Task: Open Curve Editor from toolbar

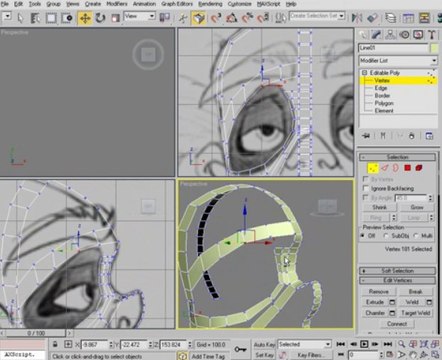Action: (408, 18)
